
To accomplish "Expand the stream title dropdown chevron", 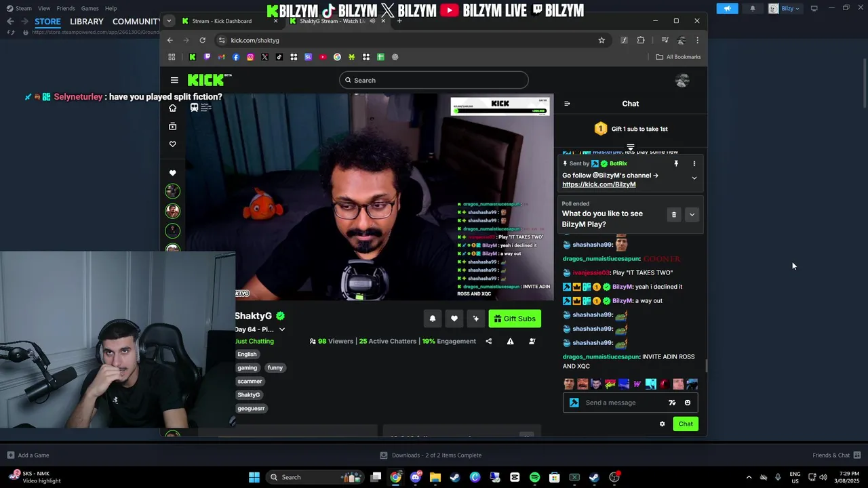I will 282,329.
